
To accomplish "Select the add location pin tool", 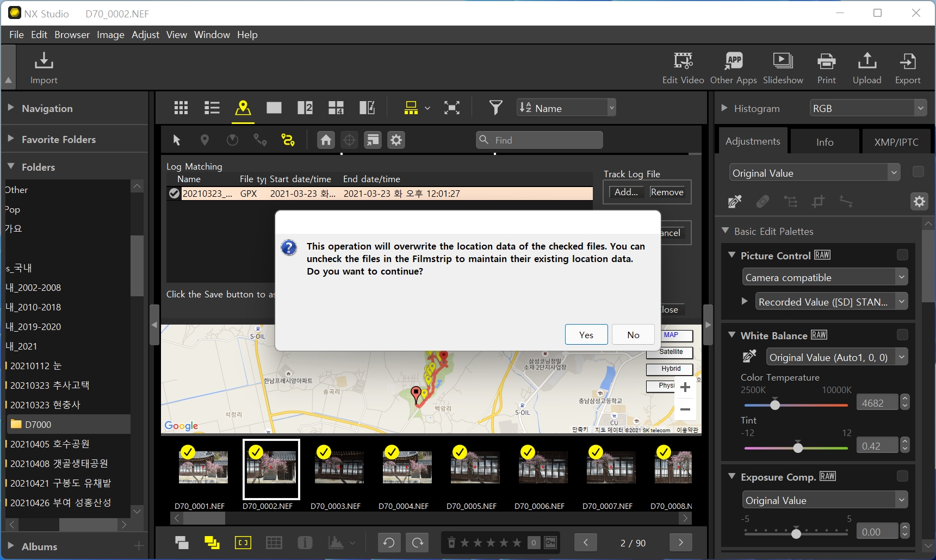I will click(204, 140).
